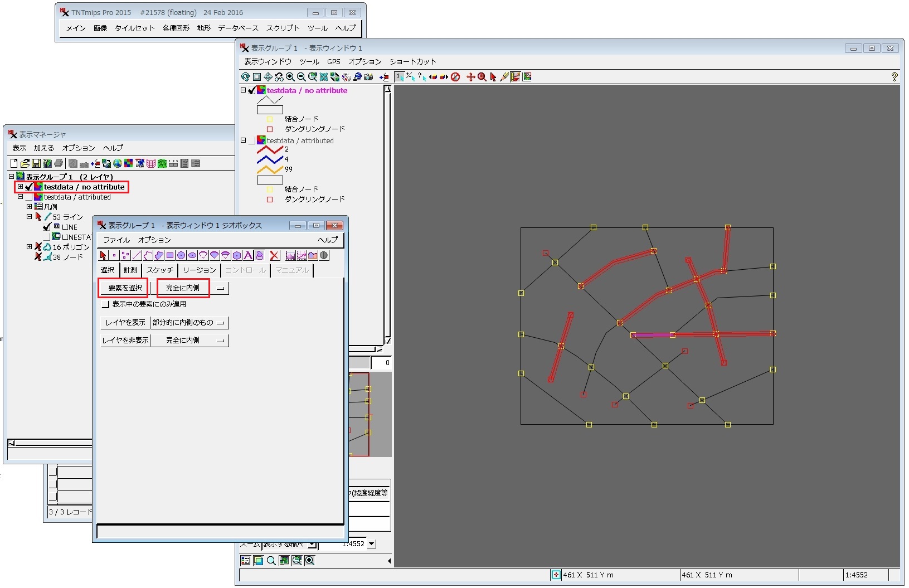
Task: Click the open folder icon in Display Manager
Action: coord(25,163)
